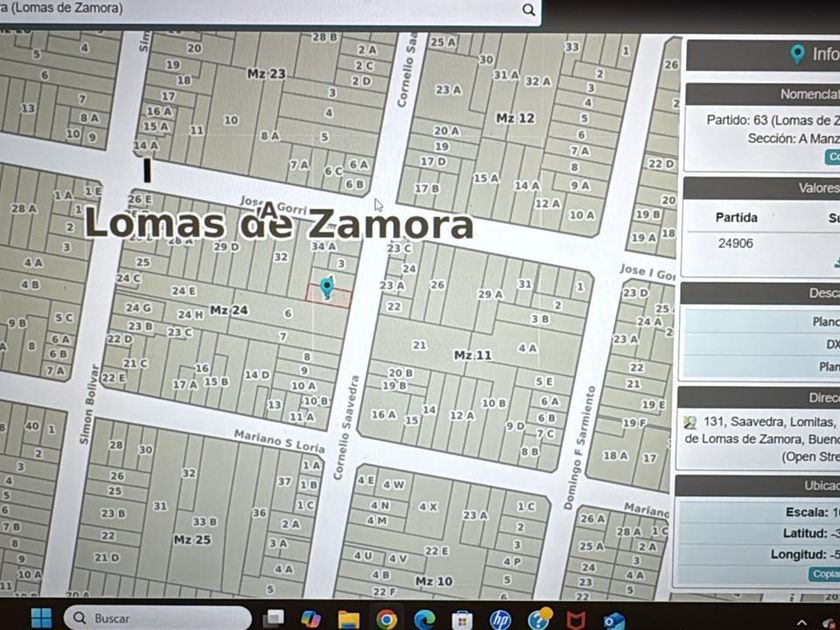Click parcel 17 D in block Mz 12
Screen dimensions: 840x630
tap(433, 161)
